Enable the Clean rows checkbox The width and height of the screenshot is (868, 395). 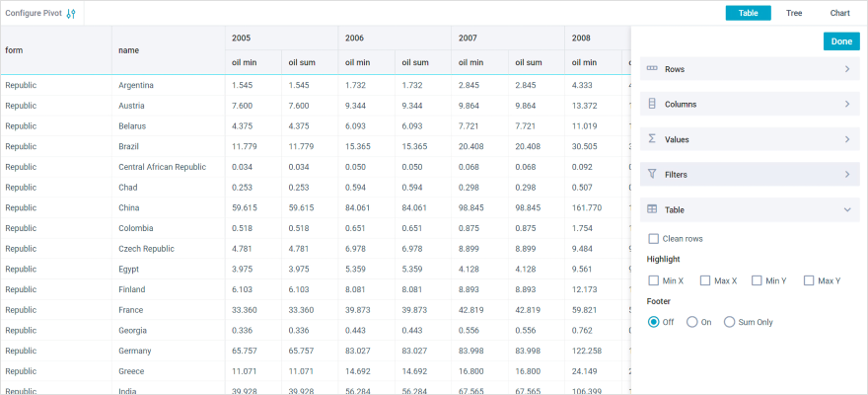653,239
